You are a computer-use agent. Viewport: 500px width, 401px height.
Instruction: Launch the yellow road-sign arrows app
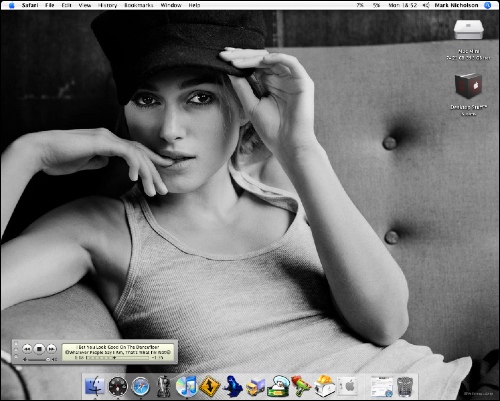click(x=209, y=386)
